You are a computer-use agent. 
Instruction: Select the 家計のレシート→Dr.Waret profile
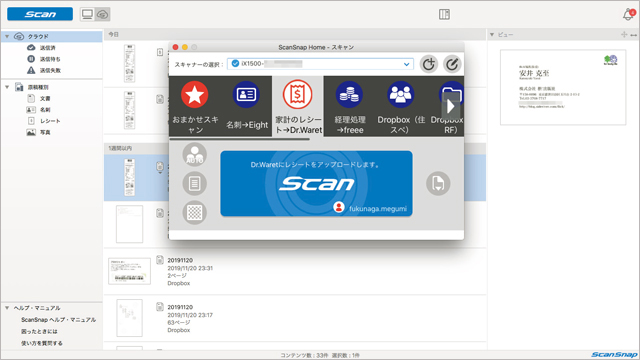[x=298, y=107]
